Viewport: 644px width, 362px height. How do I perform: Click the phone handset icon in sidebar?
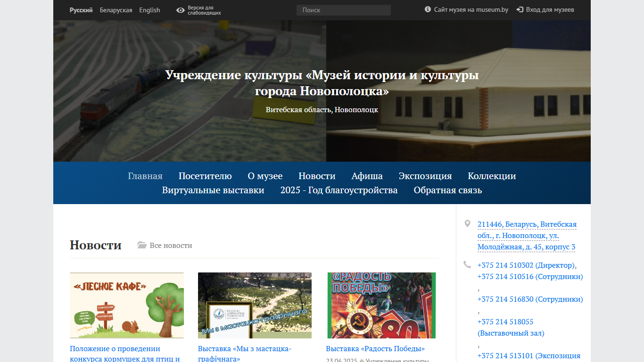[467, 264]
